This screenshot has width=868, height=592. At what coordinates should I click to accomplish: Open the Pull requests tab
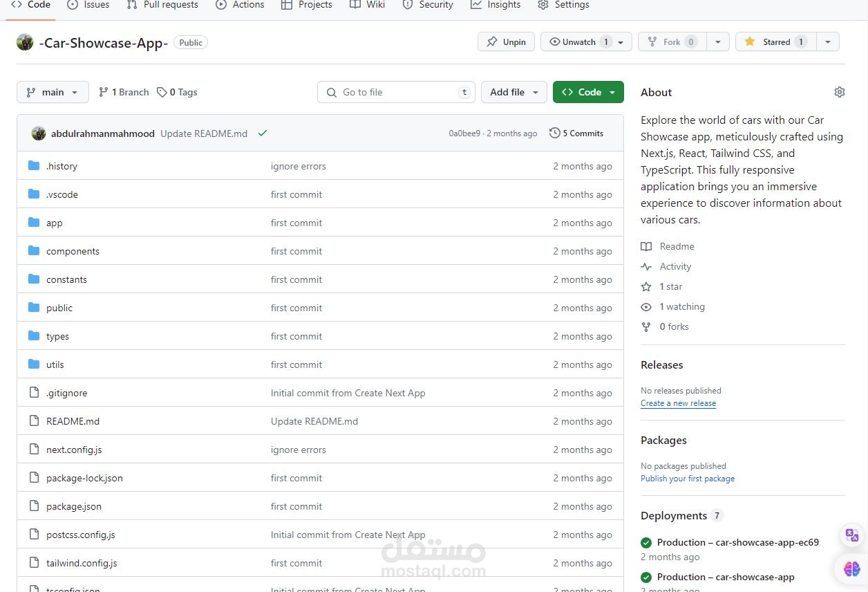[162, 5]
